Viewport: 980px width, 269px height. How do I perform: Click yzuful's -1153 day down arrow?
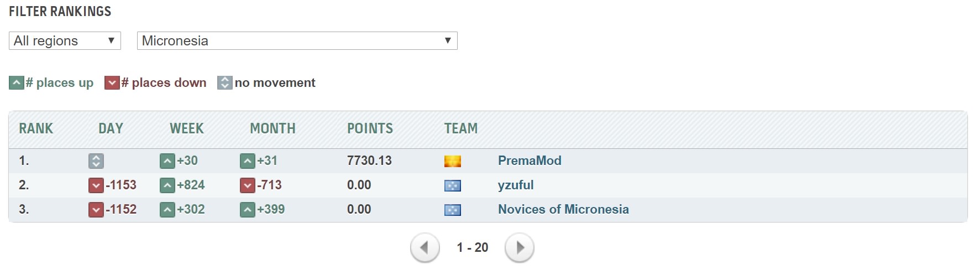(96, 185)
